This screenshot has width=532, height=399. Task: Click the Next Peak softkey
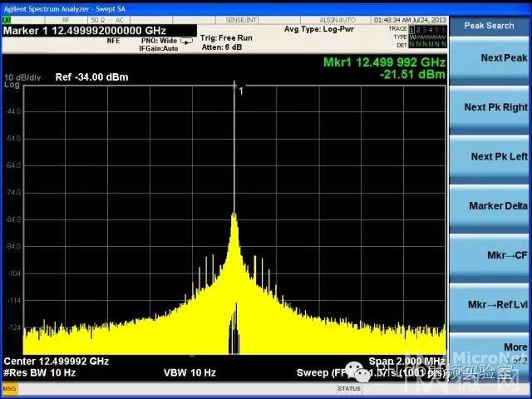click(x=489, y=59)
